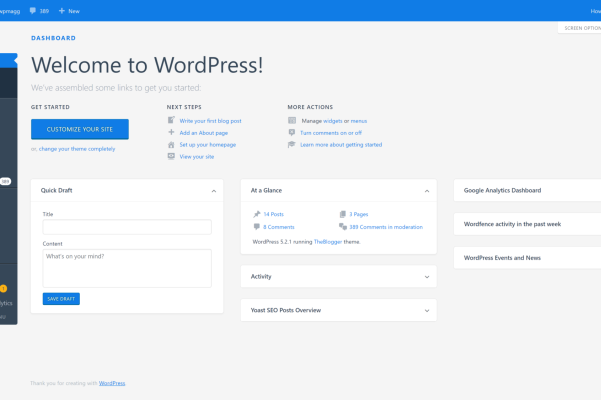The width and height of the screenshot is (601, 400).
Task: Click the Google Analytics Dashboard panel header
Action: pyautogui.click(x=527, y=190)
